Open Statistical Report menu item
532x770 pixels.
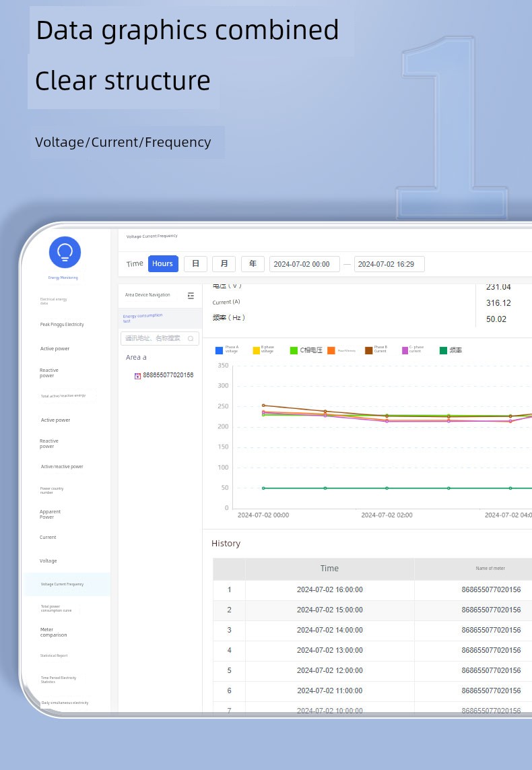(54, 655)
